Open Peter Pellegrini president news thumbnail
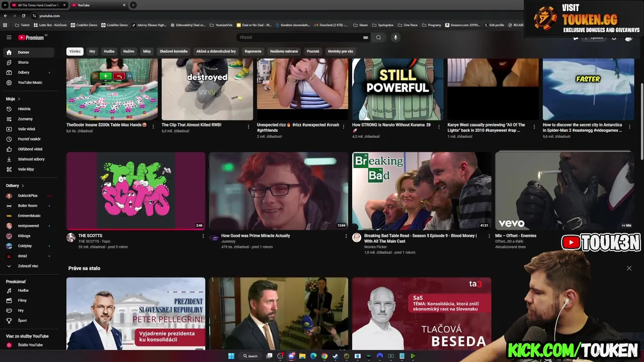Image resolution: width=644 pixels, height=362 pixels. 136,314
